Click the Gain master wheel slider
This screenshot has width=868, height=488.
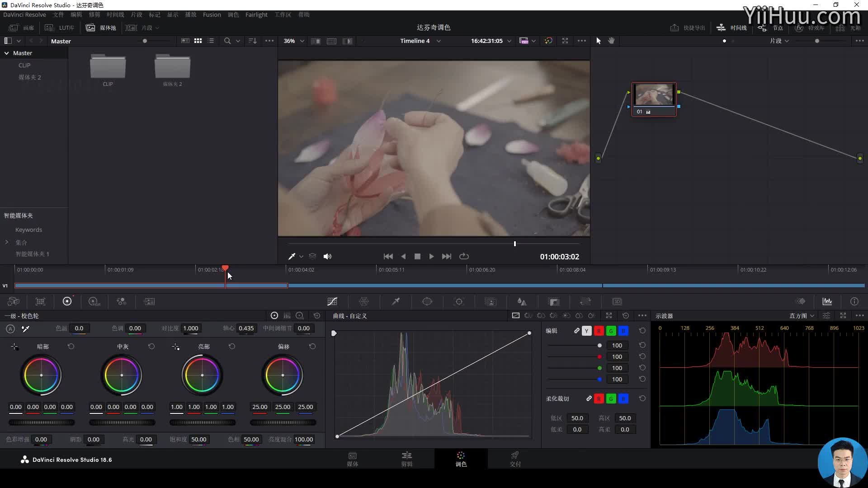tap(203, 422)
